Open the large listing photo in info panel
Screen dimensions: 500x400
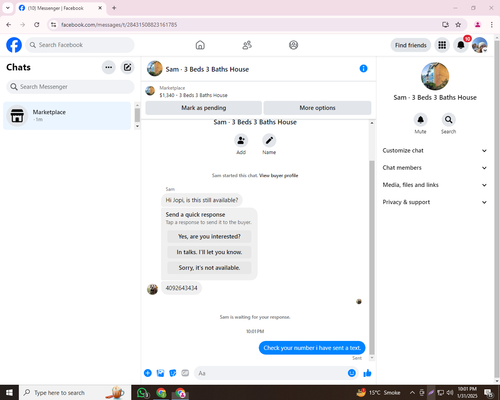point(435,76)
